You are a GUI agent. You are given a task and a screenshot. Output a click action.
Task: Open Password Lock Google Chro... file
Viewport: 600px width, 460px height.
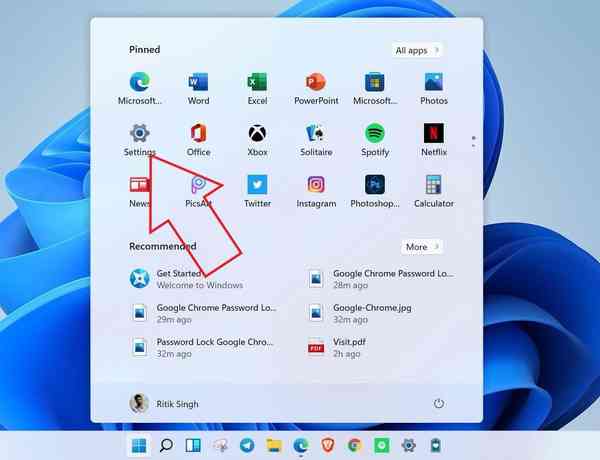[202, 347]
